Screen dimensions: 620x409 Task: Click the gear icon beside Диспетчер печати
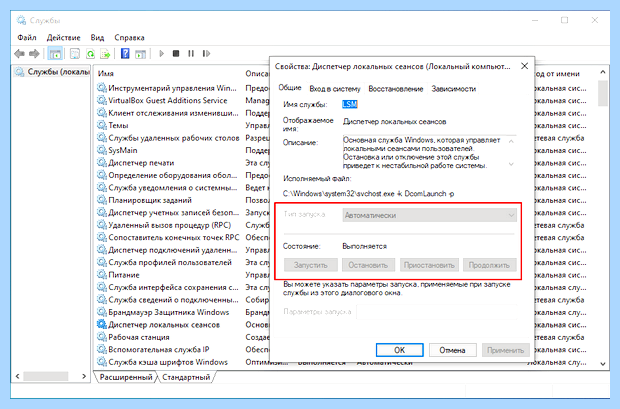coord(102,163)
